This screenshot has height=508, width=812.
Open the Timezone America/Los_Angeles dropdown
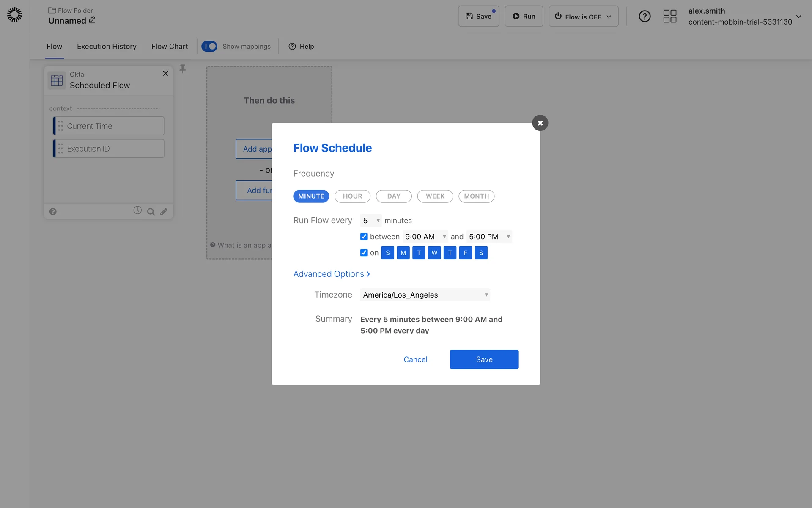point(425,295)
